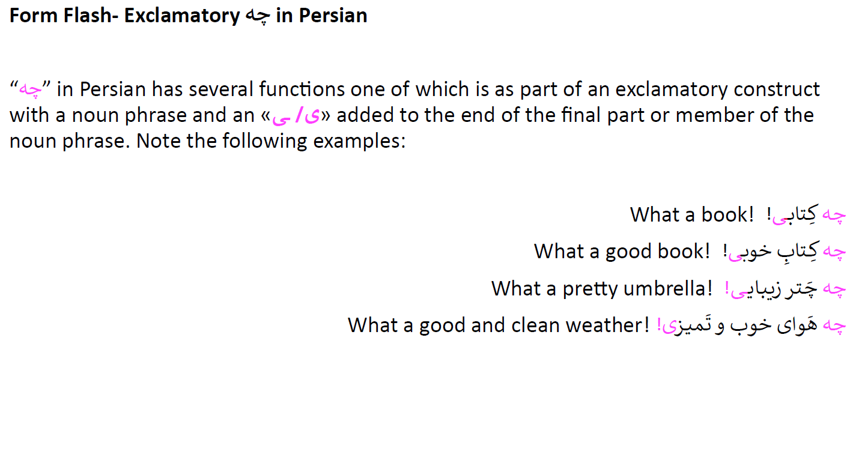Click "What a good and clean weather!"

tap(499, 325)
